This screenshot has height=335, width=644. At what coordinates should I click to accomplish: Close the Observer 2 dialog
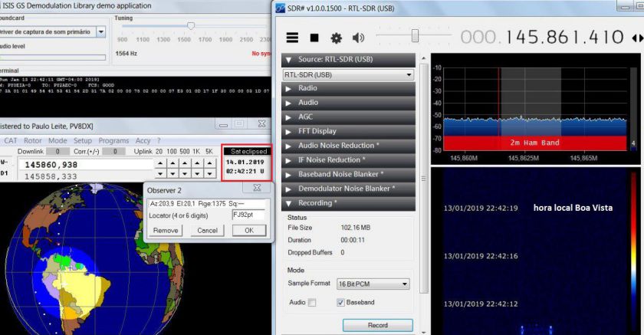coord(257,188)
